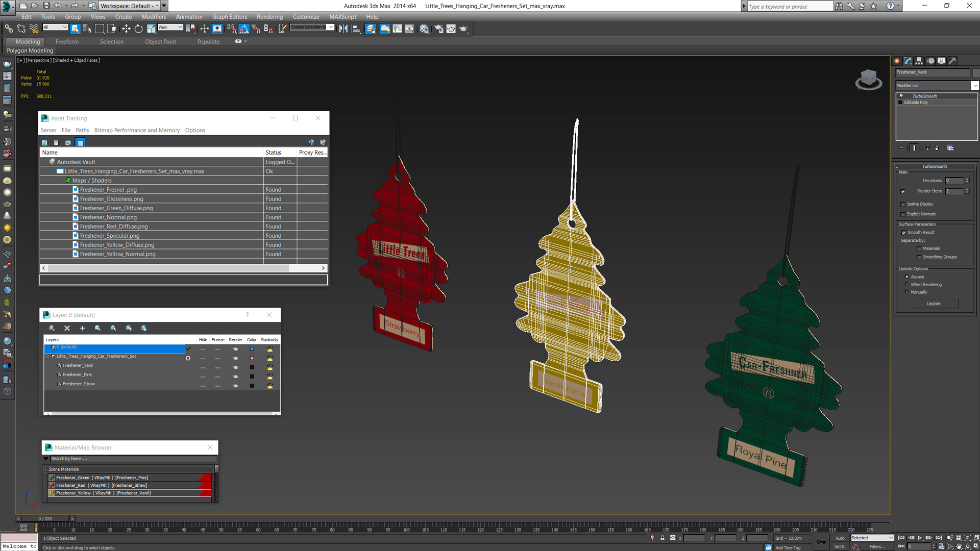Activate the Select and Link tool
The image size is (980, 551).
[x=9, y=29]
